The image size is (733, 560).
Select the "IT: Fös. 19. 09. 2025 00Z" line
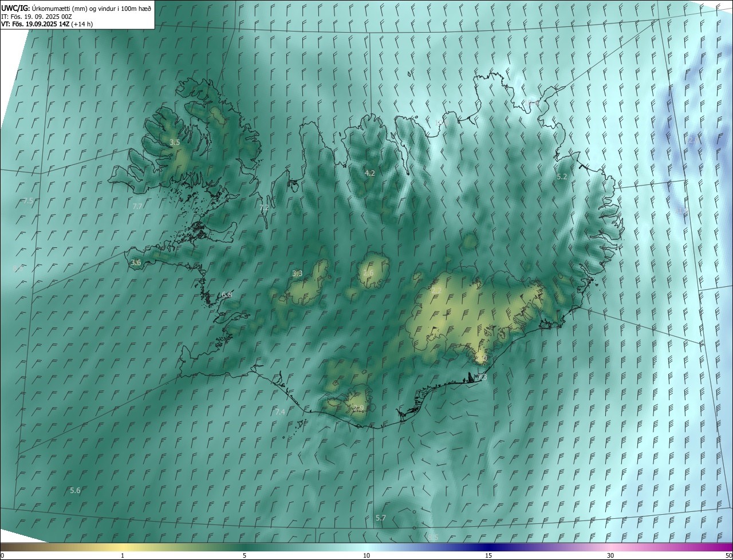coord(37,17)
